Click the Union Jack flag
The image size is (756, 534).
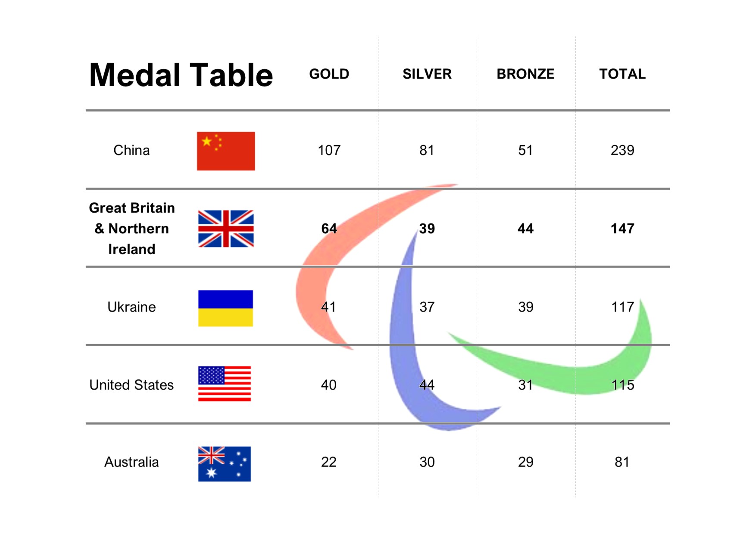pos(226,229)
